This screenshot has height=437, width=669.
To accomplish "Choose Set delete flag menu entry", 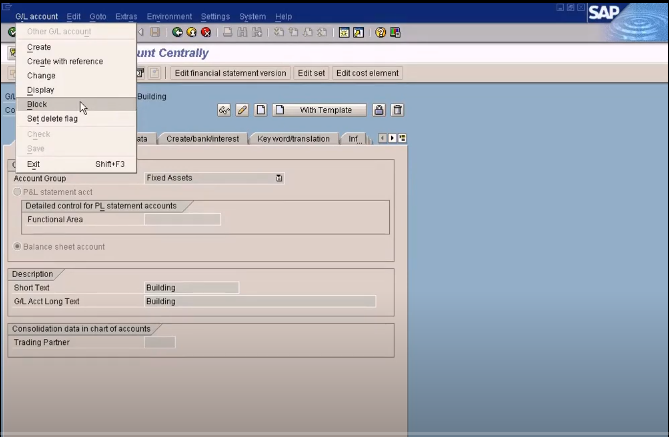I will (x=76, y=119).
